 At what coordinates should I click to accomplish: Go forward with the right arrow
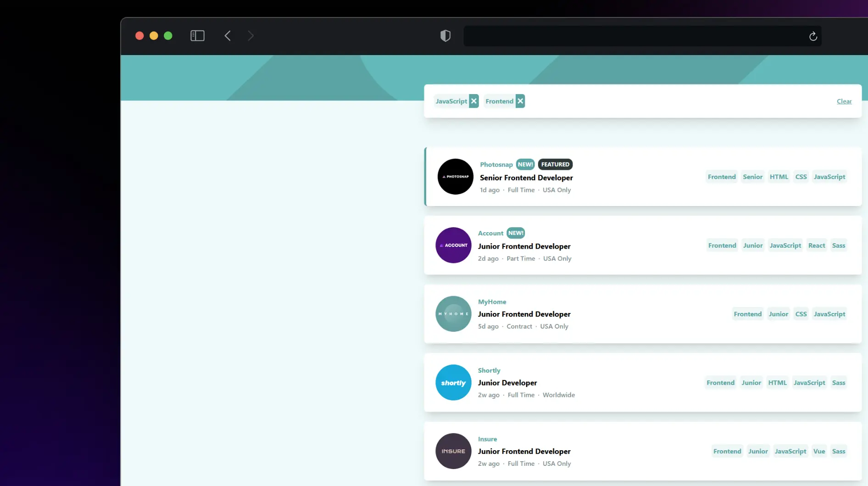coord(250,36)
